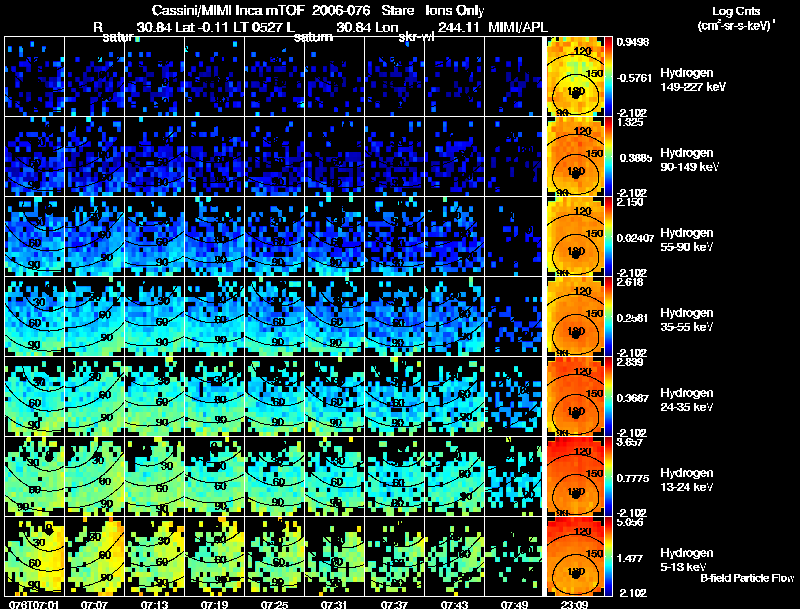
Task: Pick the color bar beside Hydrogen 13-24 keV
Action: tap(608, 476)
